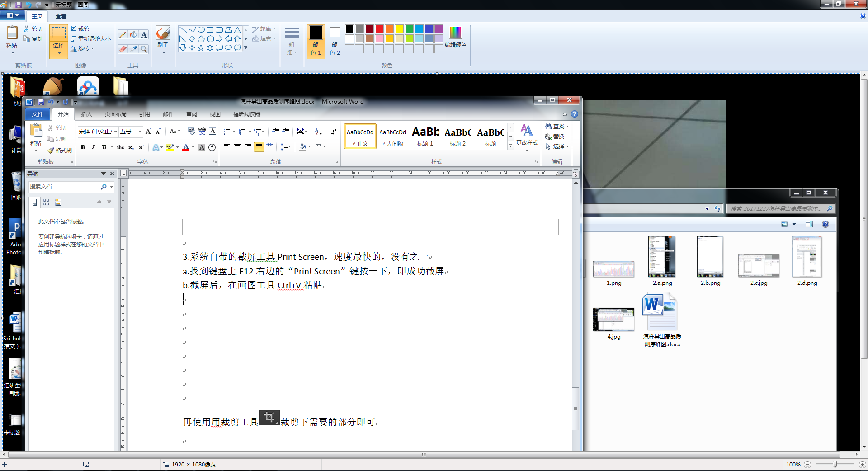The width and height of the screenshot is (868, 471).
Task: Open the Paint file menu button
Action: point(13,16)
